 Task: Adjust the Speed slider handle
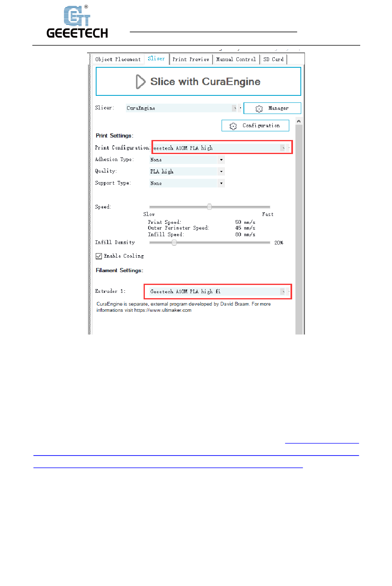[x=210, y=207]
